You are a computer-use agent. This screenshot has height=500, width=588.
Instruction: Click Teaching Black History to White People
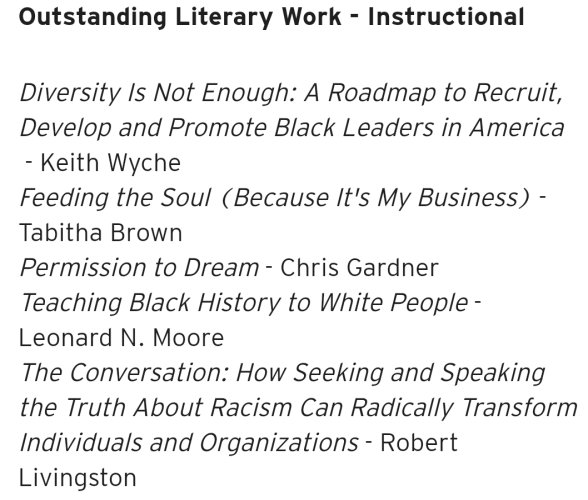coord(244,302)
